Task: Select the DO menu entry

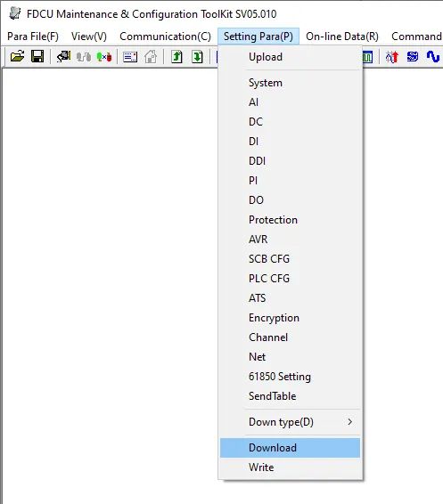Action: click(291, 200)
